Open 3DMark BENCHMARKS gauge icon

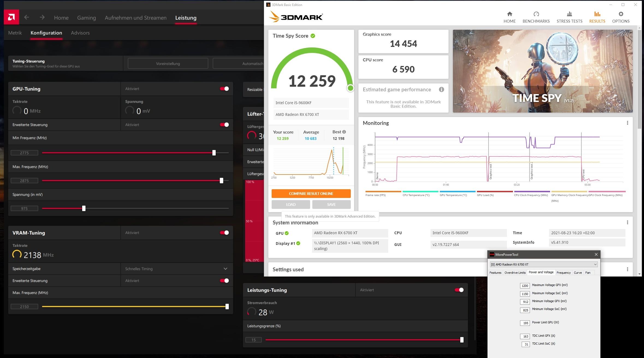tap(536, 14)
